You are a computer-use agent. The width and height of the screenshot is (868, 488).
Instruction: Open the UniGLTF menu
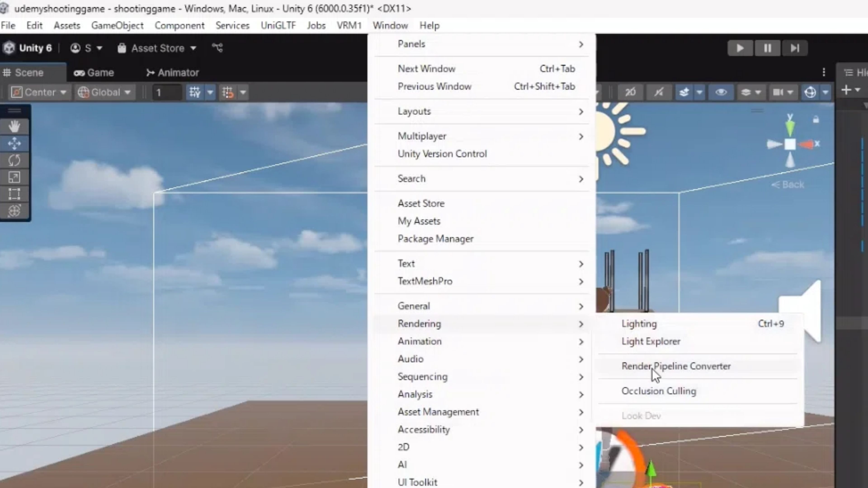tap(278, 26)
